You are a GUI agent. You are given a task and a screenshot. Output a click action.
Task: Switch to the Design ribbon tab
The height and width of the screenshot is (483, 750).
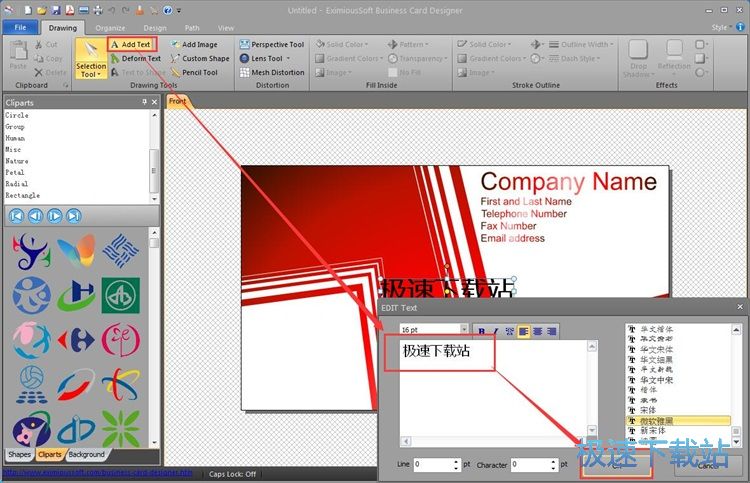click(x=155, y=28)
